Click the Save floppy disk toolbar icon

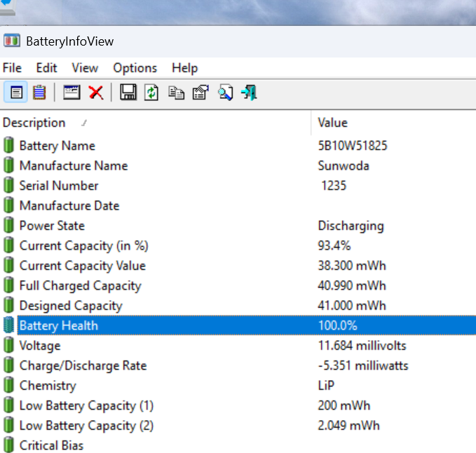point(128,93)
